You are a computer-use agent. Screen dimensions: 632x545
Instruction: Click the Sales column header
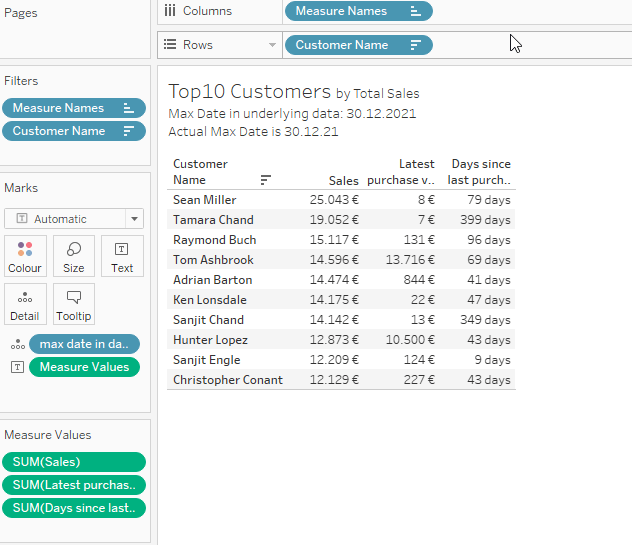click(343, 180)
